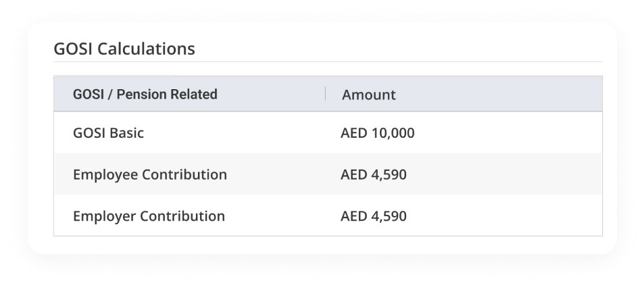Click the word Contribution in Employer row

[x=182, y=216]
